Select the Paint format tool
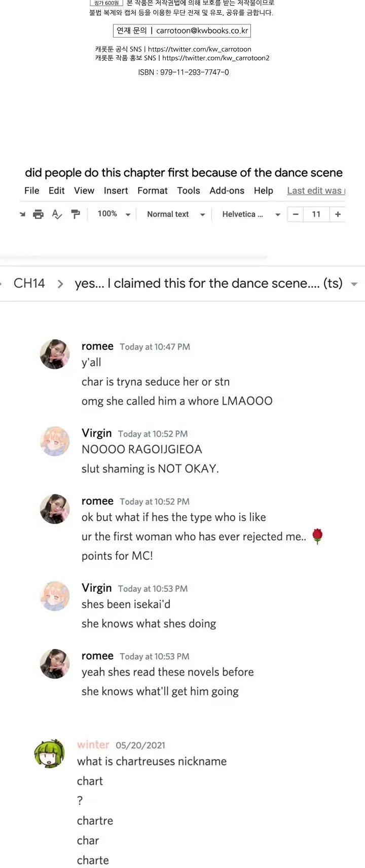This screenshot has height=868, width=365. click(76, 214)
